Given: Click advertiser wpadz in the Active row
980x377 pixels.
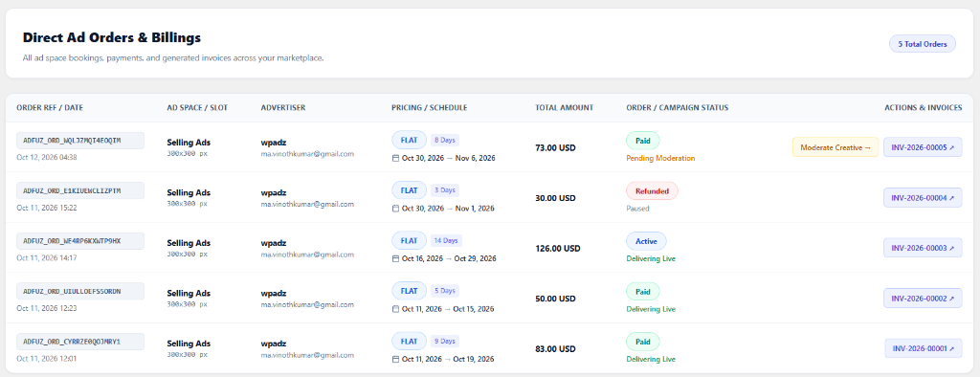Looking at the screenshot, I should click(x=274, y=243).
